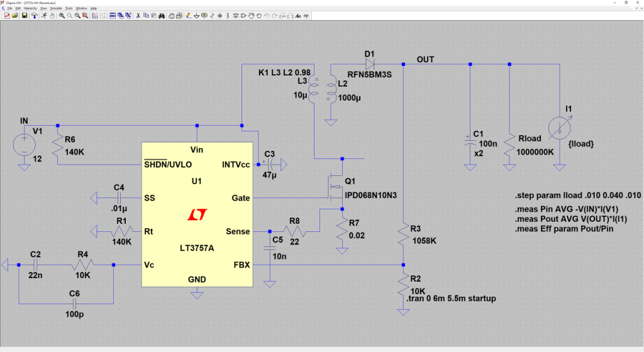Open the Control Panel hammer icon
The height and width of the screenshot is (352, 644).
point(35,16)
